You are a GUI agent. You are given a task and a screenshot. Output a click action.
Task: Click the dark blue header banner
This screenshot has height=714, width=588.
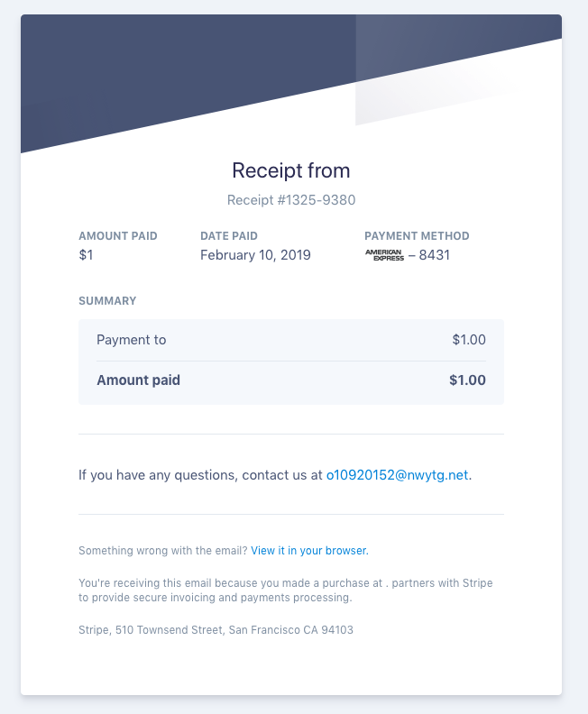point(180,72)
